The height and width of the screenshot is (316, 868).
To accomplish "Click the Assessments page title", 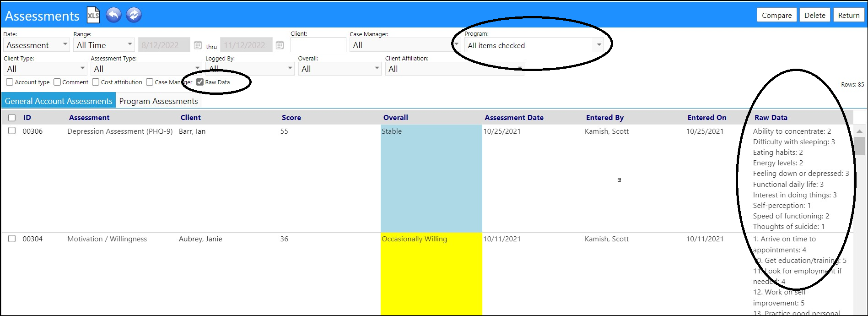I will (42, 16).
